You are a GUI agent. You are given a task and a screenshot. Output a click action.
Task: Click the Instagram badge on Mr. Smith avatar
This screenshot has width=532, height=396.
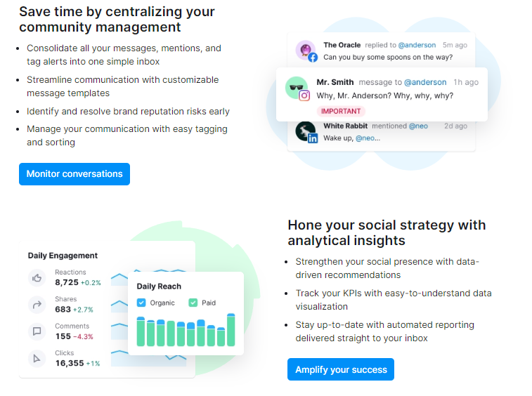point(304,95)
